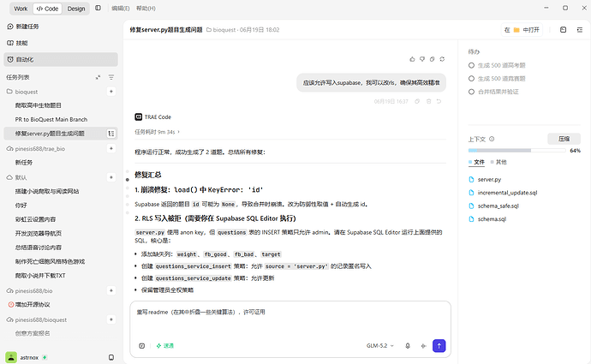Open the bioquest folder link in the header
The height and width of the screenshot is (364, 591).
click(x=221, y=30)
